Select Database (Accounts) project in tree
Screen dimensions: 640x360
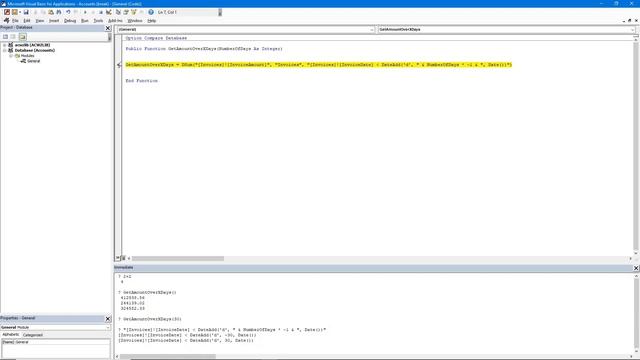35,50
